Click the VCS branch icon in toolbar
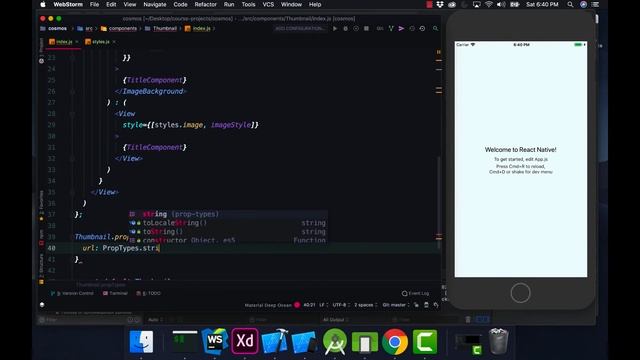The height and width of the screenshot is (360, 640). [x=391, y=29]
